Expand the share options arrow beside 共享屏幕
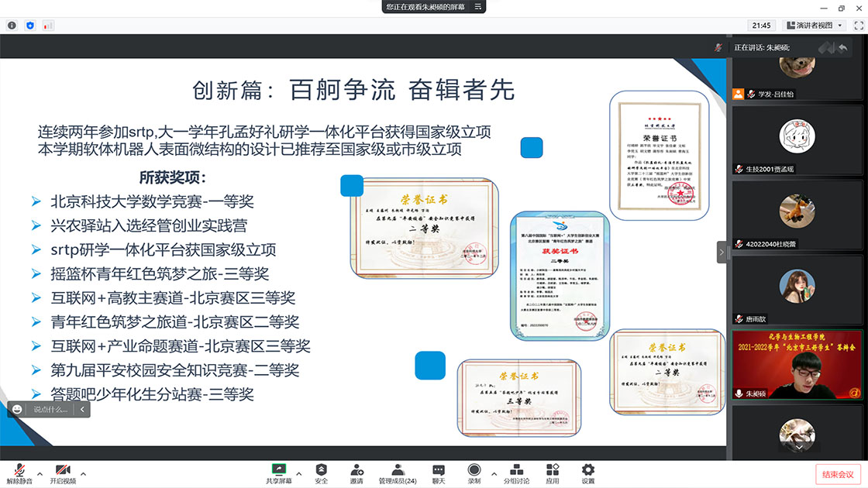The width and height of the screenshot is (868, 488). tap(299, 473)
